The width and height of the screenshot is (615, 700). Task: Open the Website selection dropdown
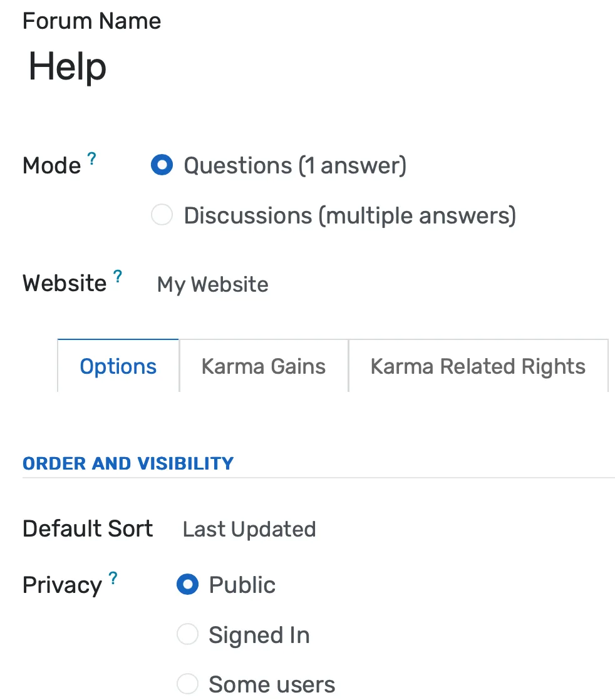[212, 284]
